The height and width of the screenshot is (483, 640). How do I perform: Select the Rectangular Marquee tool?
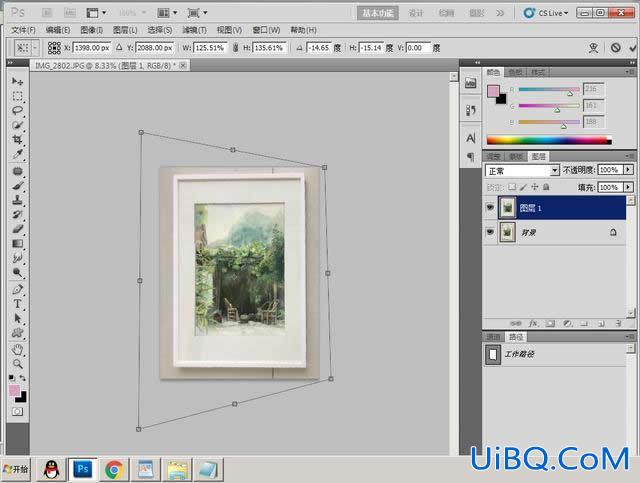(17, 96)
